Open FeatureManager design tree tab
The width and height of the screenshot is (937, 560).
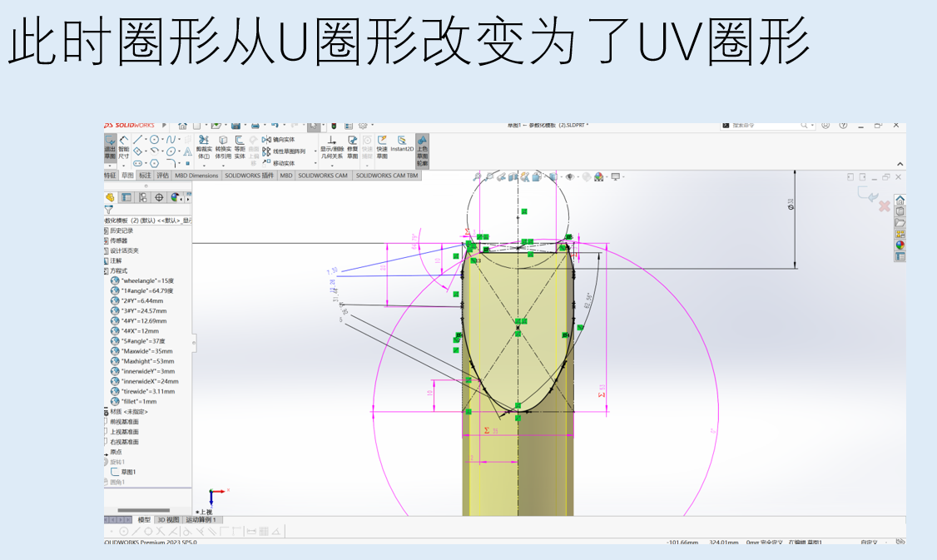coord(110,197)
